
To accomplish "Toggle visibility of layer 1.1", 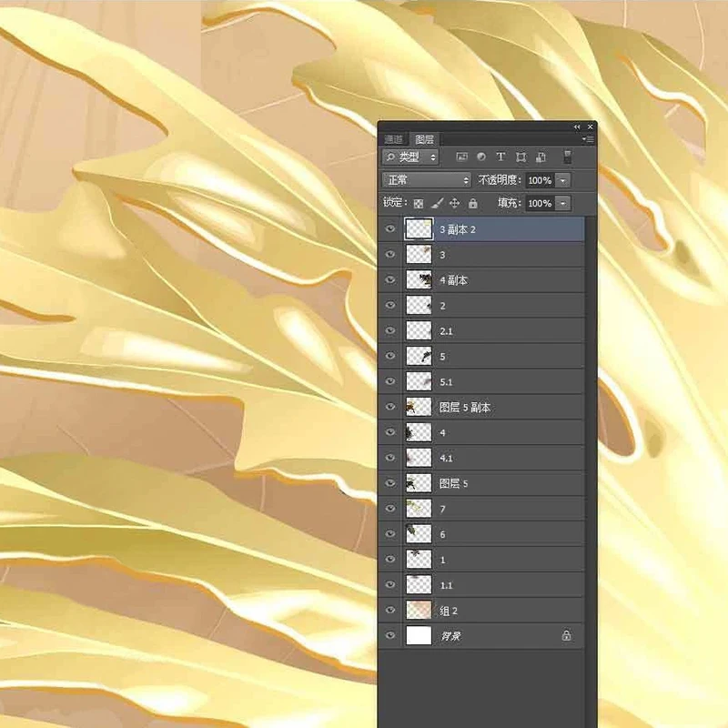I will 390,584.
